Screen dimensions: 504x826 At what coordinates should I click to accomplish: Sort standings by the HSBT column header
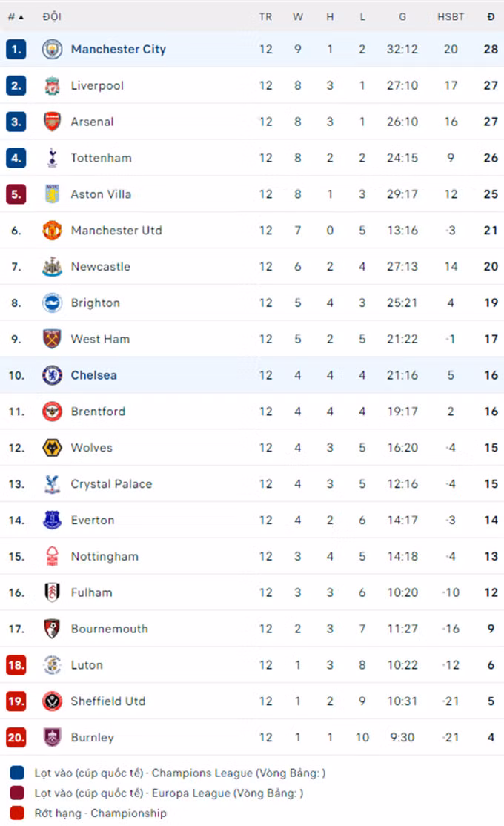point(451,16)
